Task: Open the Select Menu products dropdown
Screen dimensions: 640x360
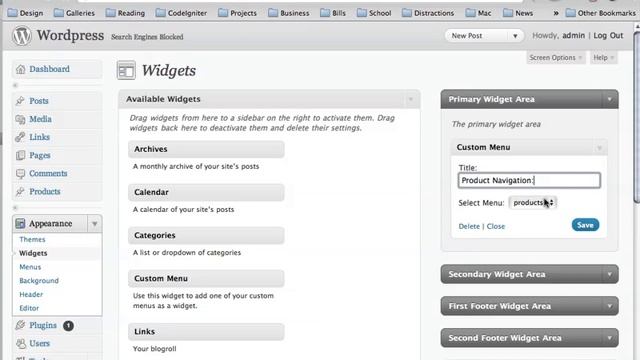Action: click(x=533, y=202)
